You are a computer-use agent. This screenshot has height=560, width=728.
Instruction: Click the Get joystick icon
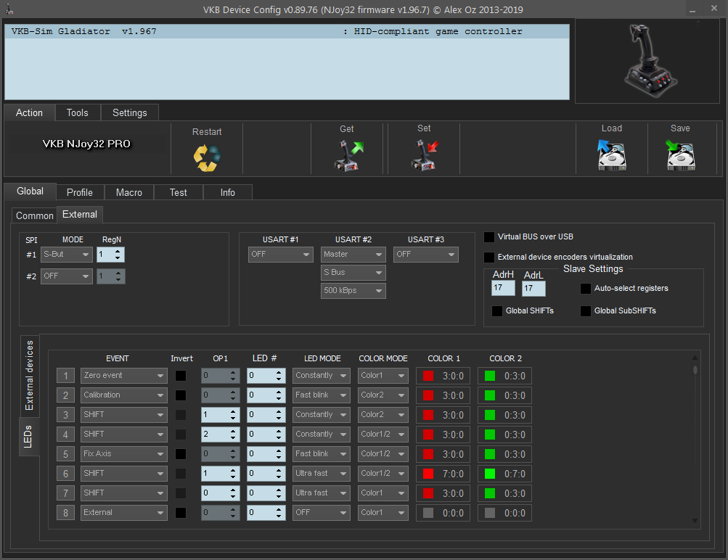point(347,155)
